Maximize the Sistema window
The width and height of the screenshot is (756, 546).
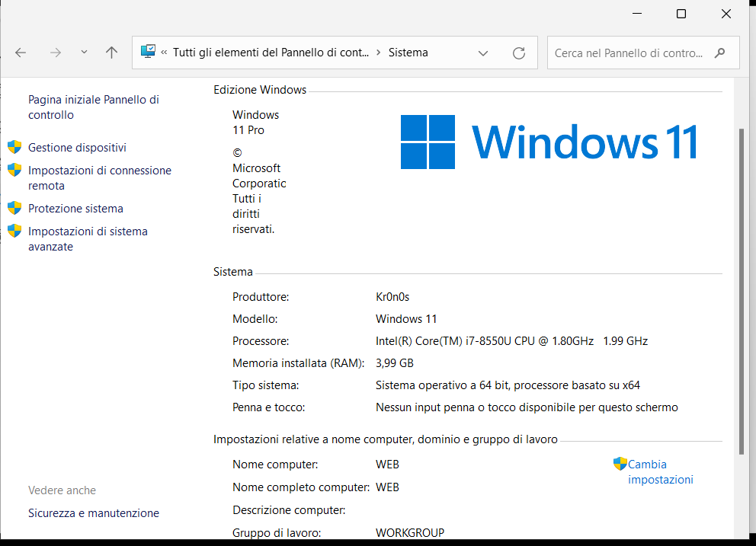pyautogui.click(x=681, y=14)
